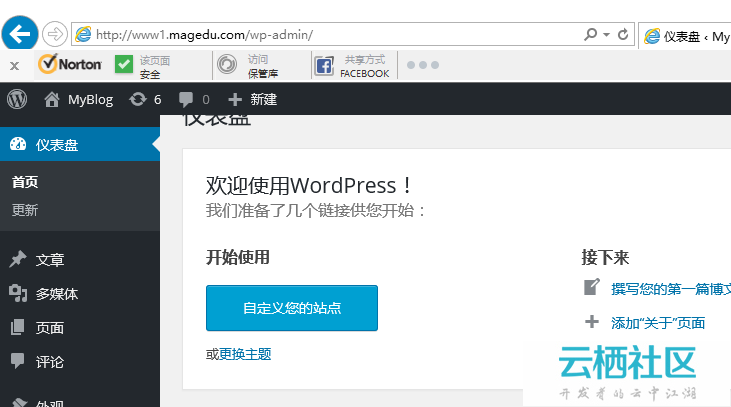Click the address bar search magnifier icon
Viewport: 731px width, 407px height.
click(590, 34)
